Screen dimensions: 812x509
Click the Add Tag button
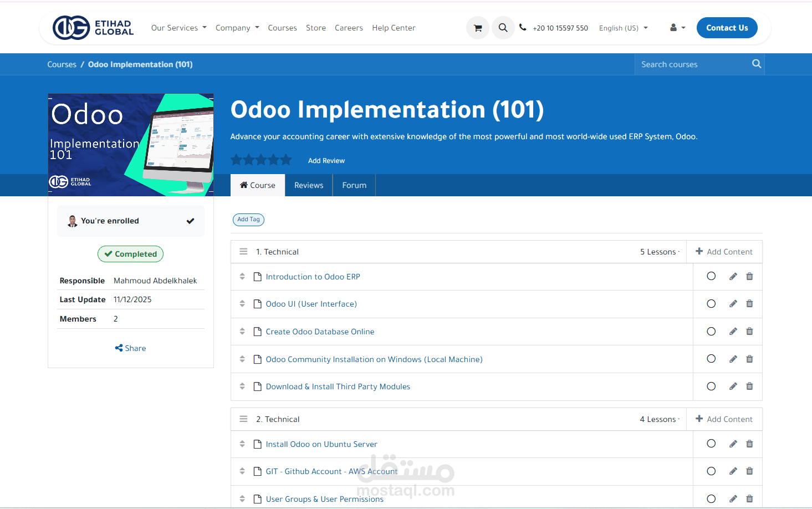248,220
